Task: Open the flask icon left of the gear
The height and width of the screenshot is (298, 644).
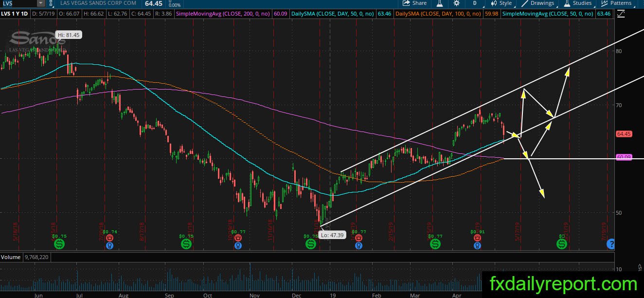Action: click(440, 3)
